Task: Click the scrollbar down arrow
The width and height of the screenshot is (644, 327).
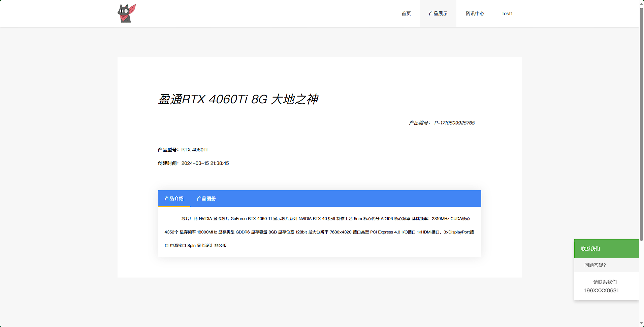Action: (641, 324)
